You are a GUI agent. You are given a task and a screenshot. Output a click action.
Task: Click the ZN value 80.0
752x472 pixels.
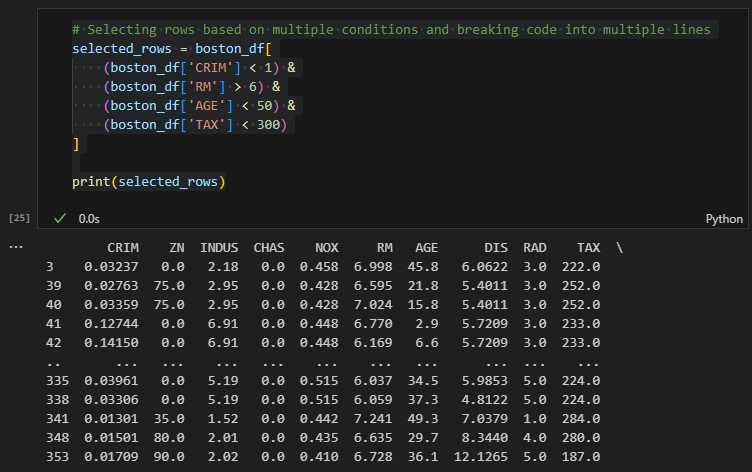(x=169, y=438)
